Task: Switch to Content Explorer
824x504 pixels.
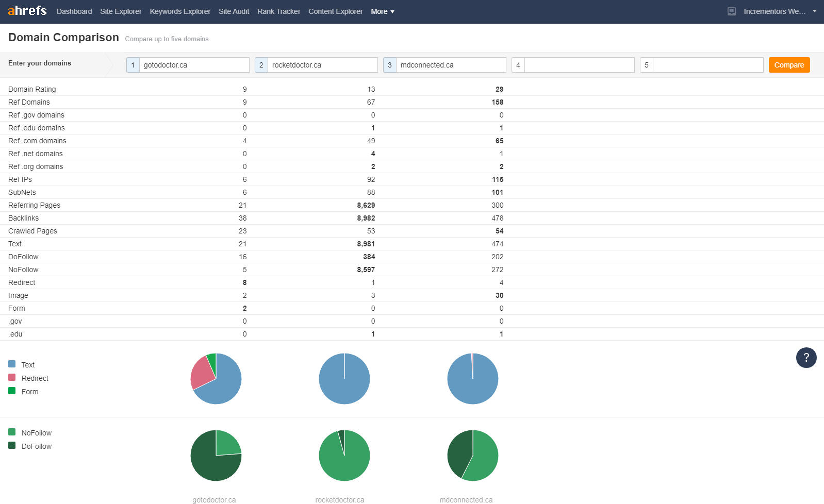Action: [335, 11]
